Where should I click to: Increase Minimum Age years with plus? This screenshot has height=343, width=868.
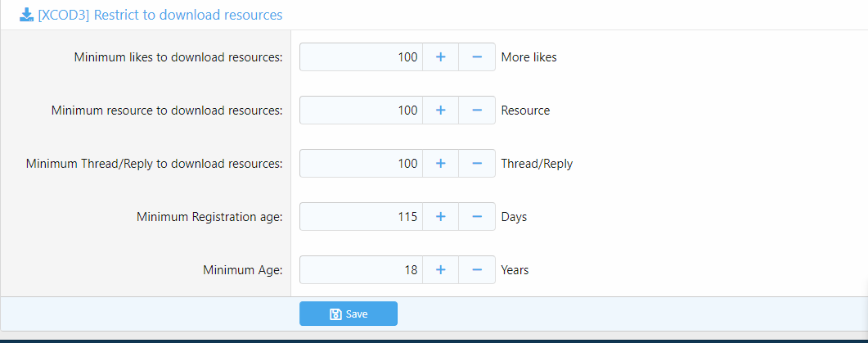tap(440, 270)
